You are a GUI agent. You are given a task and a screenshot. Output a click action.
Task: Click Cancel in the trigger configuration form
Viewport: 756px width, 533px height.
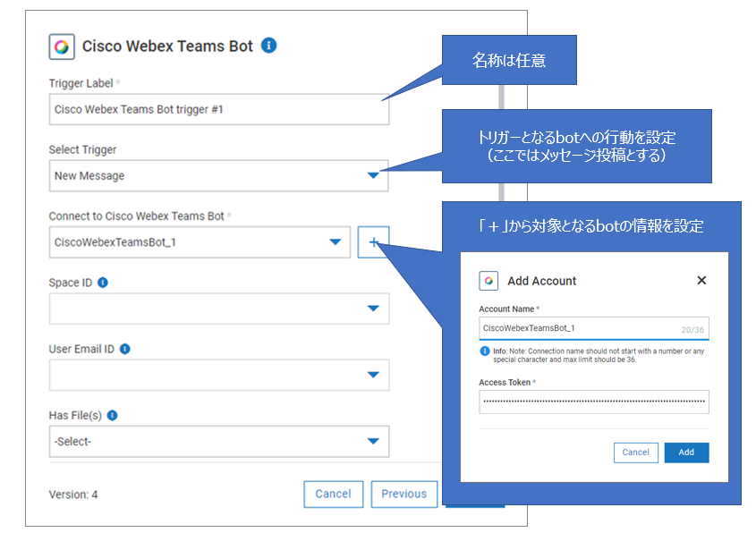(x=333, y=494)
